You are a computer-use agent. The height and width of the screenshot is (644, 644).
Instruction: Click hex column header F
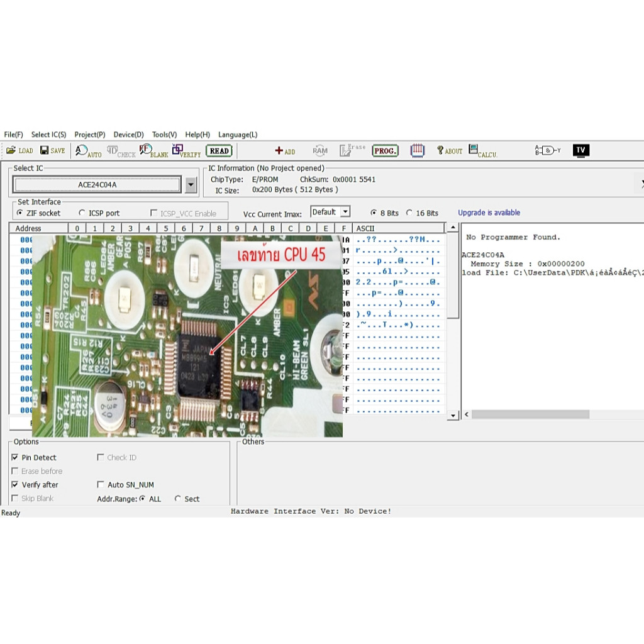(x=343, y=228)
